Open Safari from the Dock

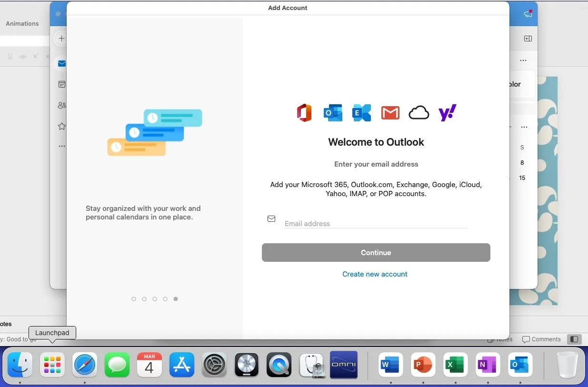coord(85,365)
